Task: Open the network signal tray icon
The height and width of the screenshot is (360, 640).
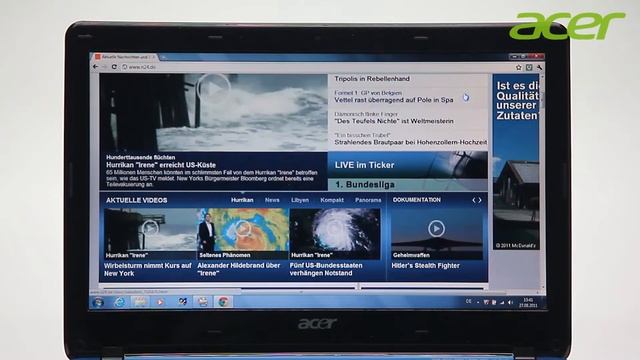Action: [x=502, y=302]
